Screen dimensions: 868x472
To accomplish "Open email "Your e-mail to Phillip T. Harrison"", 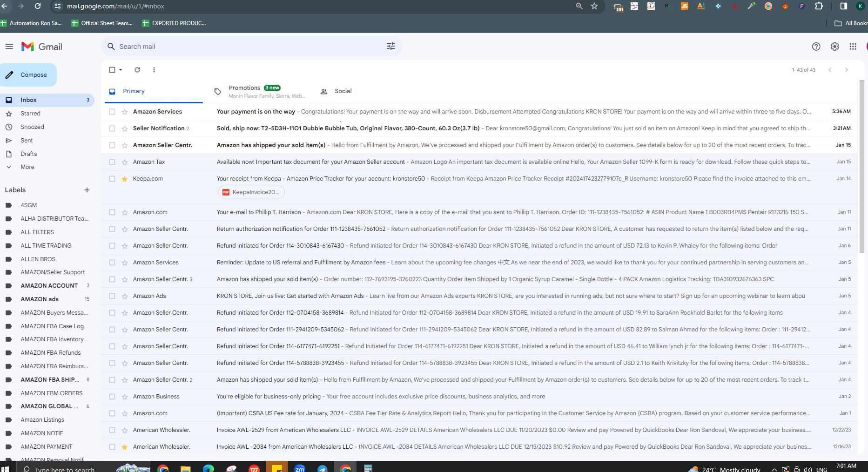I will pyautogui.click(x=479, y=212).
